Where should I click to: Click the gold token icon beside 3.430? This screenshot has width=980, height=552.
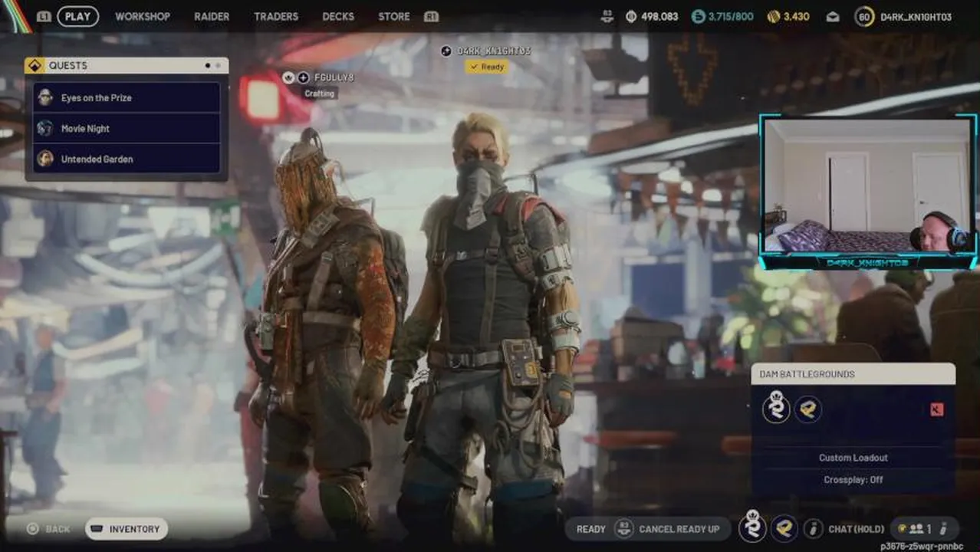[774, 16]
